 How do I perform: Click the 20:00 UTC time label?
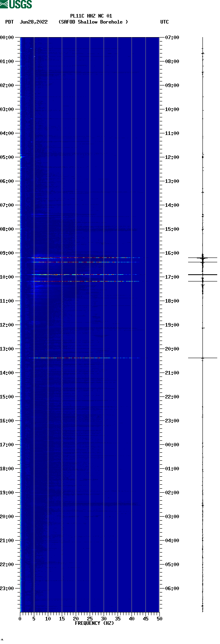[172, 349]
